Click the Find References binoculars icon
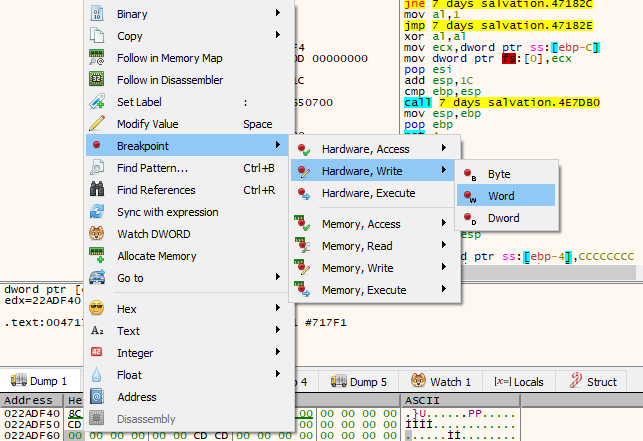The image size is (643, 441). click(x=97, y=190)
